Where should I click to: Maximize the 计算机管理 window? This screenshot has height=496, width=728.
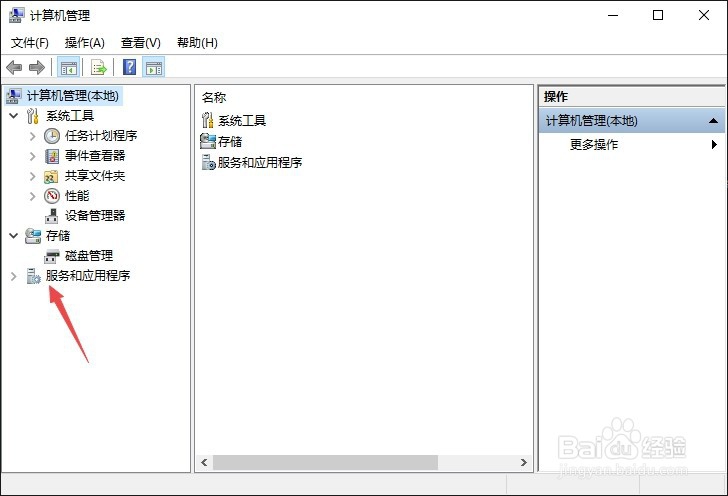click(658, 15)
